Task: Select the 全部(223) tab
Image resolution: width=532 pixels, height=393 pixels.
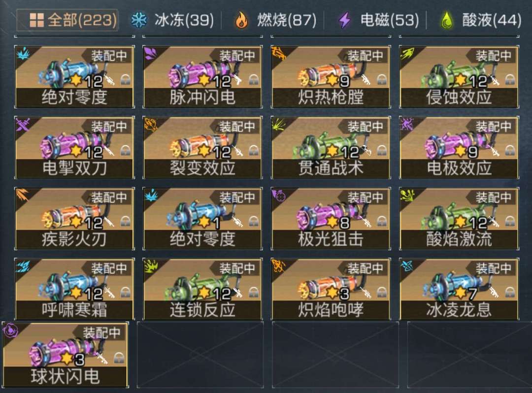Action: pyautogui.click(x=67, y=20)
